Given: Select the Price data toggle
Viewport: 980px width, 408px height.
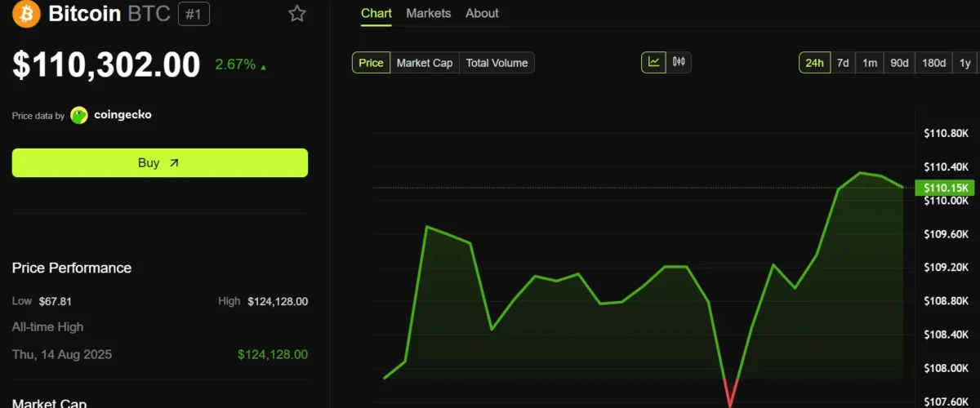Looking at the screenshot, I should click(x=371, y=63).
